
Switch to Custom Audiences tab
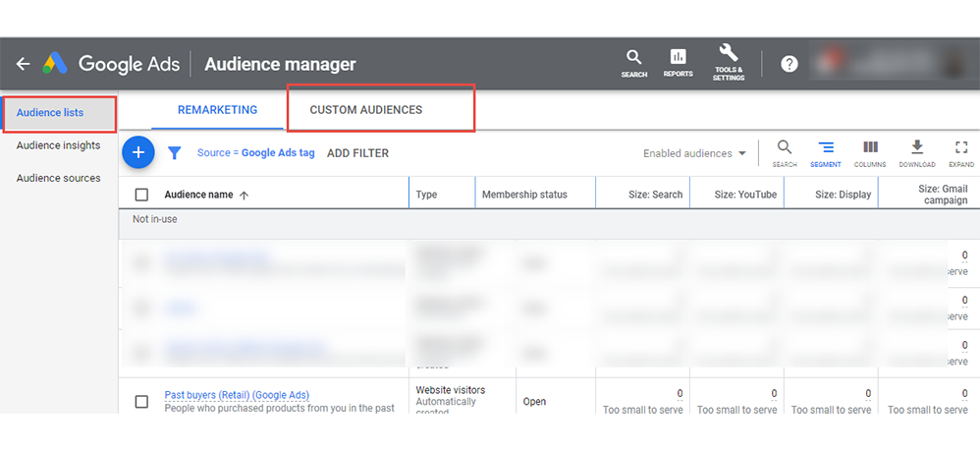[x=366, y=110]
